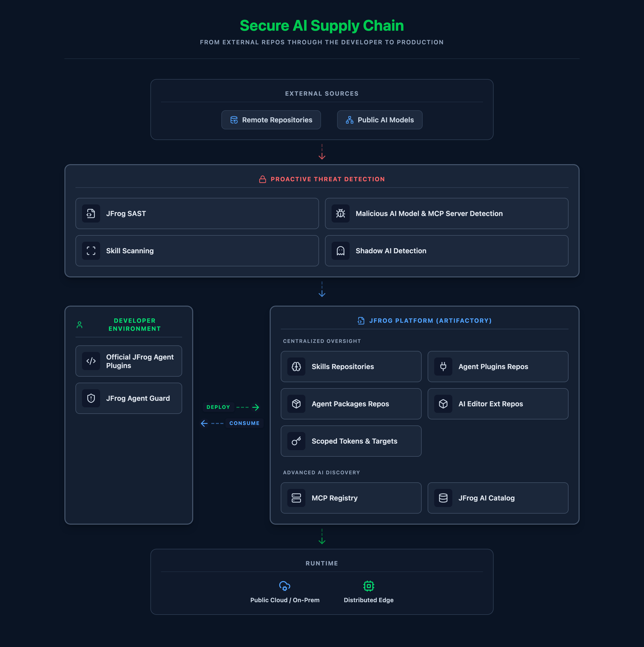Image resolution: width=644 pixels, height=647 pixels.
Task: Select the Public AI Models chip
Action: (x=380, y=120)
